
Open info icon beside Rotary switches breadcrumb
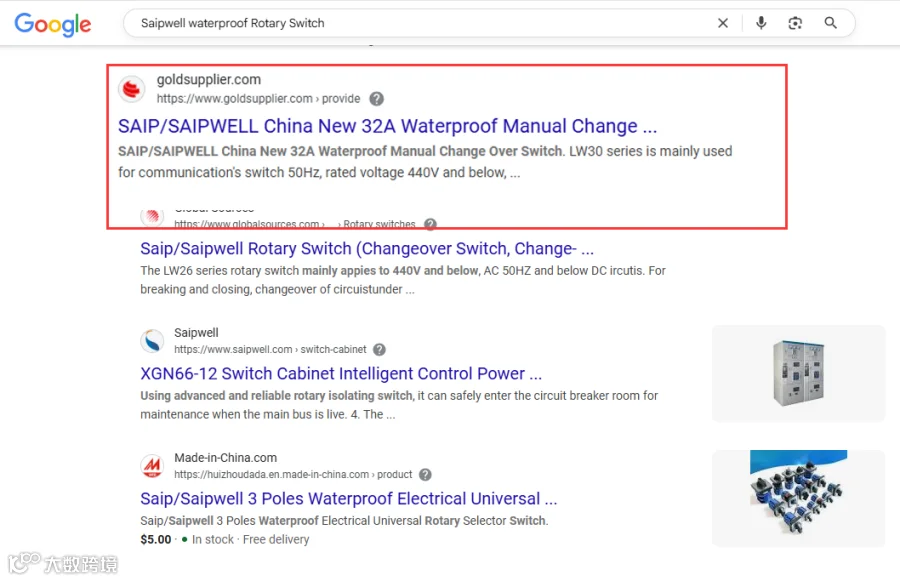click(x=430, y=224)
